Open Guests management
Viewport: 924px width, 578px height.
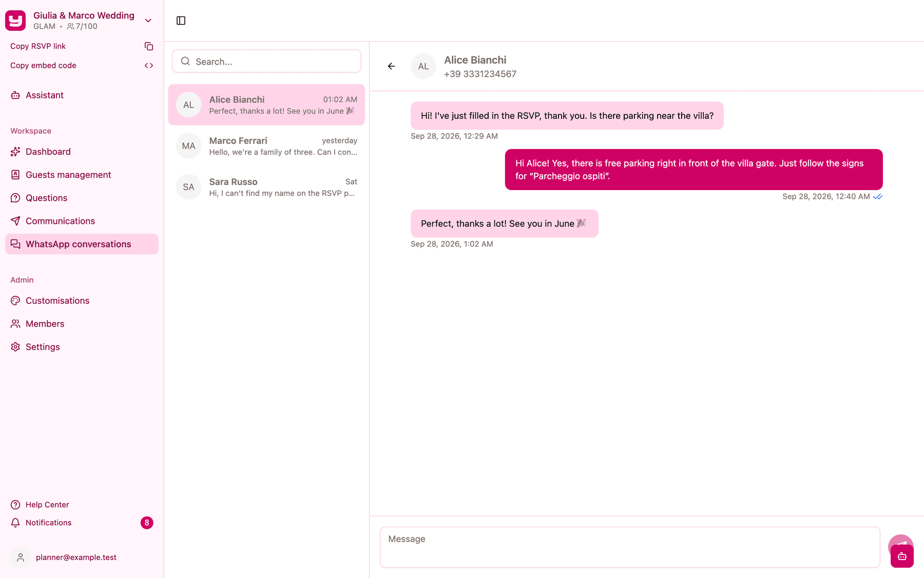82,175
